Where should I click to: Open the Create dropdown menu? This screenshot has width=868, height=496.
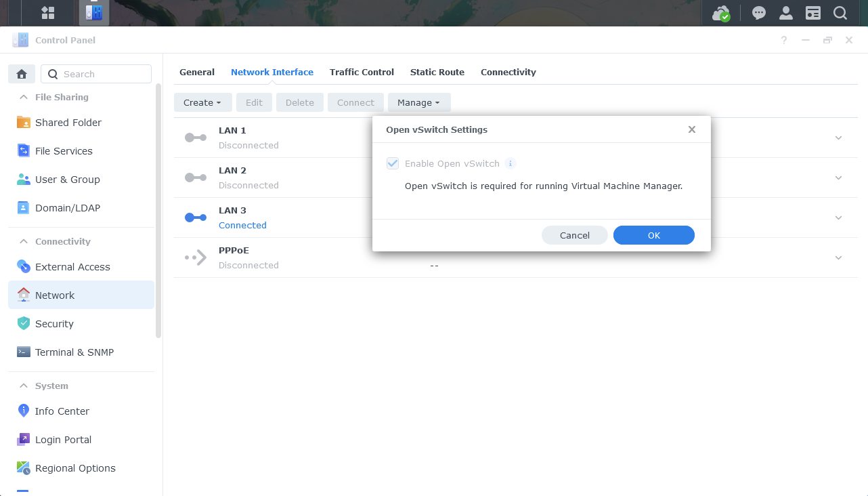(202, 102)
